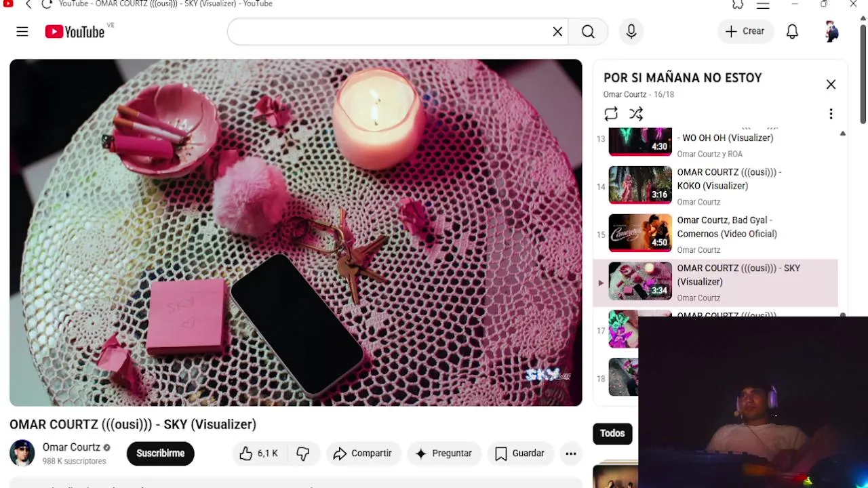Click the SKY (Visualizer) playlist thumbnail
The height and width of the screenshot is (488, 868).
point(640,281)
